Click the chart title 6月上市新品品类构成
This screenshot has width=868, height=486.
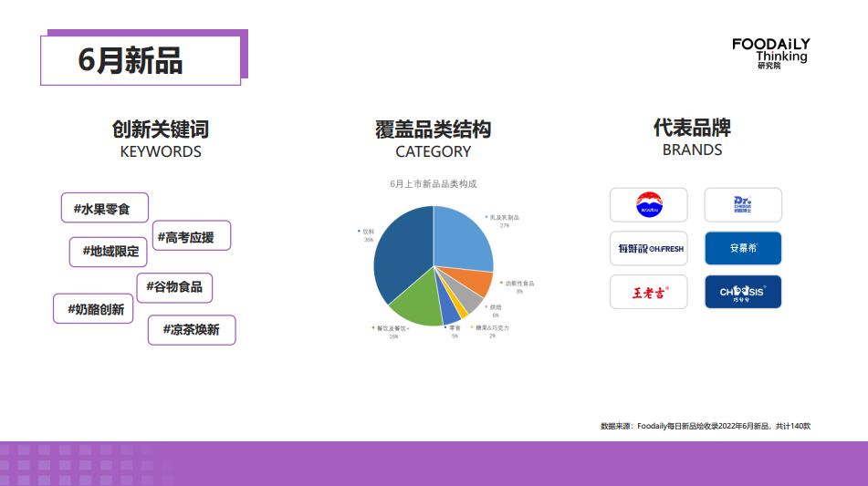pyautogui.click(x=434, y=184)
